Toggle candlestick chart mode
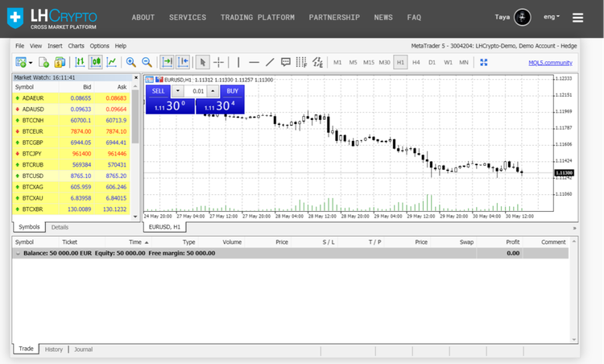Image resolution: width=604 pixels, height=364 pixels. tap(96, 62)
